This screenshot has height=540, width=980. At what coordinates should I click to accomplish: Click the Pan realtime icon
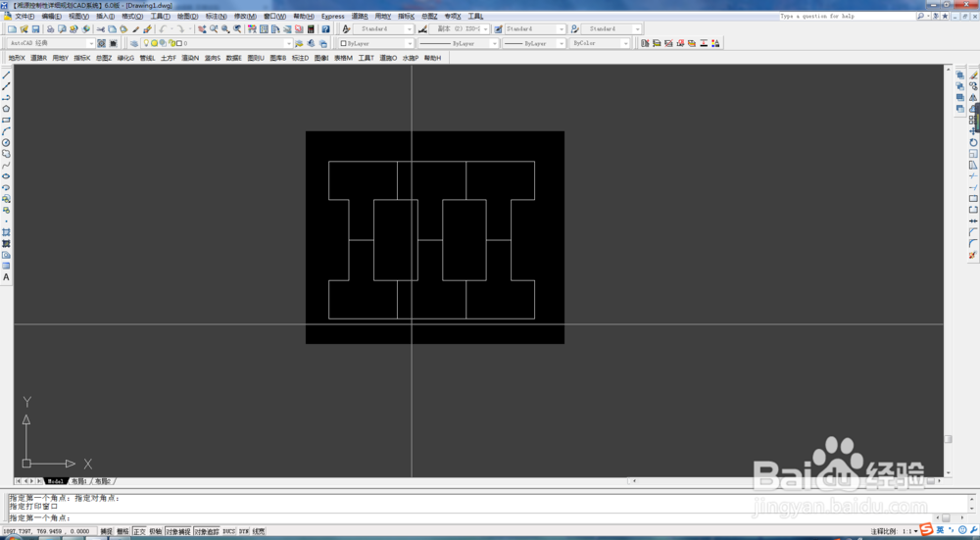tap(202, 29)
